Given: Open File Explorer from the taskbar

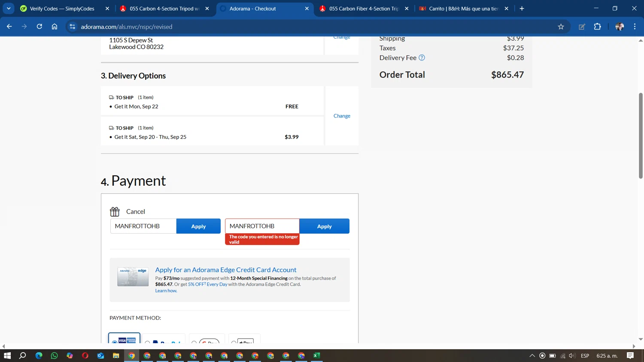Looking at the screenshot, I should click(116, 356).
